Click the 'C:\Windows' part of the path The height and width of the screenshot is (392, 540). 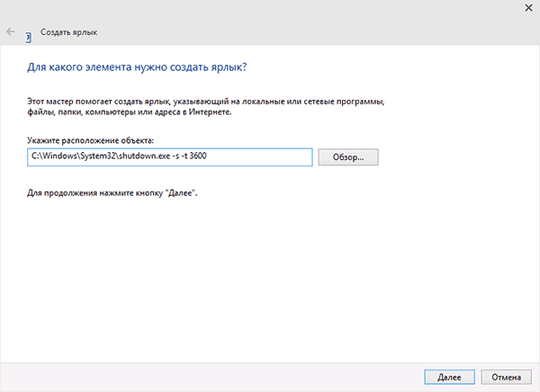pos(51,157)
